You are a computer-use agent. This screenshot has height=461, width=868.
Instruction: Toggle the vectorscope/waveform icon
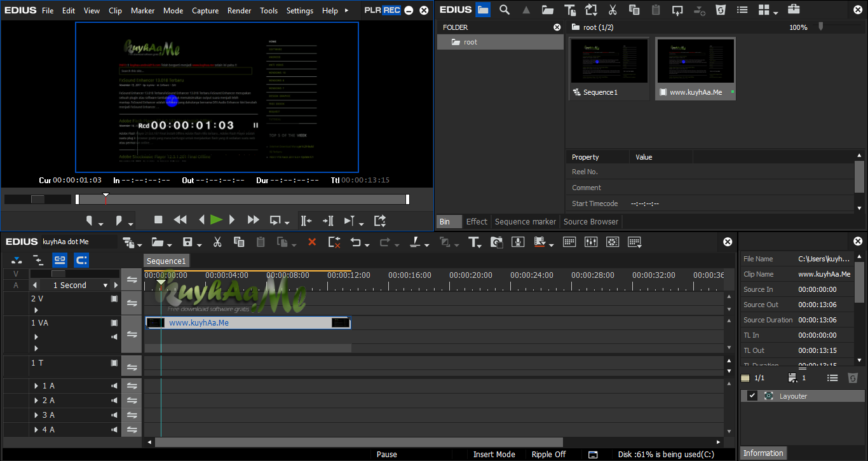click(x=613, y=242)
